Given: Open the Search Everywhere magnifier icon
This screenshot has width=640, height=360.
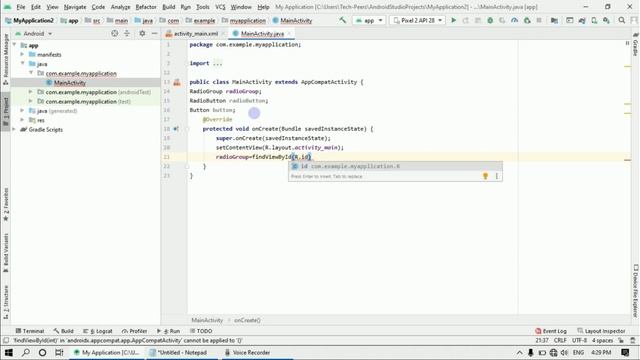Looking at the screenshot, I should click(x=622, y=20).
